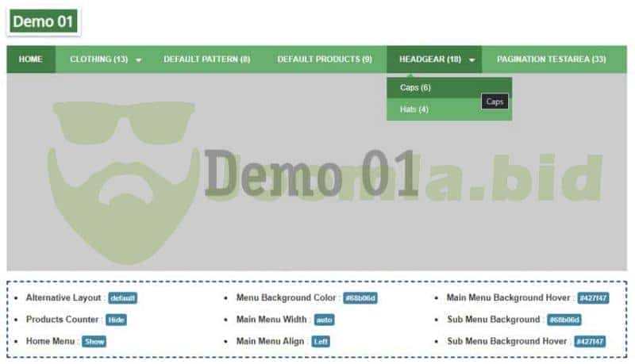Click the Demo 01 title badge

44,21
